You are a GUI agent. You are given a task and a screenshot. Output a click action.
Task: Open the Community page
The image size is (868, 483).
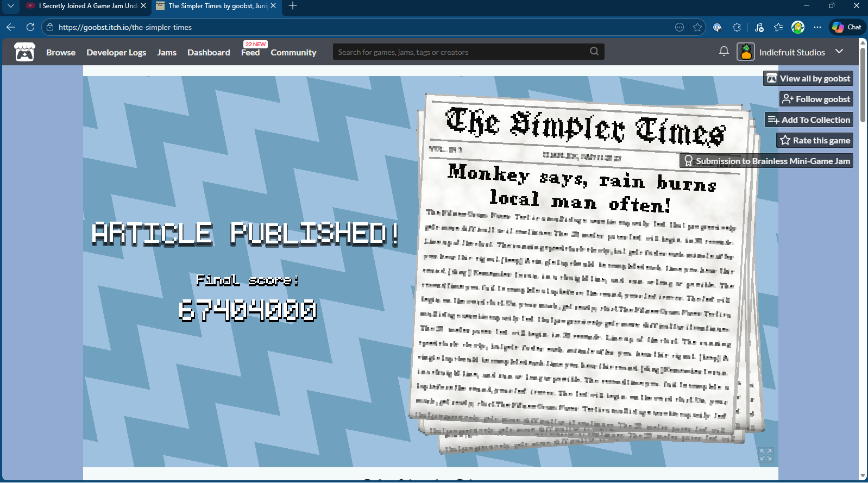pyautogui.click(x=293, y=52)
